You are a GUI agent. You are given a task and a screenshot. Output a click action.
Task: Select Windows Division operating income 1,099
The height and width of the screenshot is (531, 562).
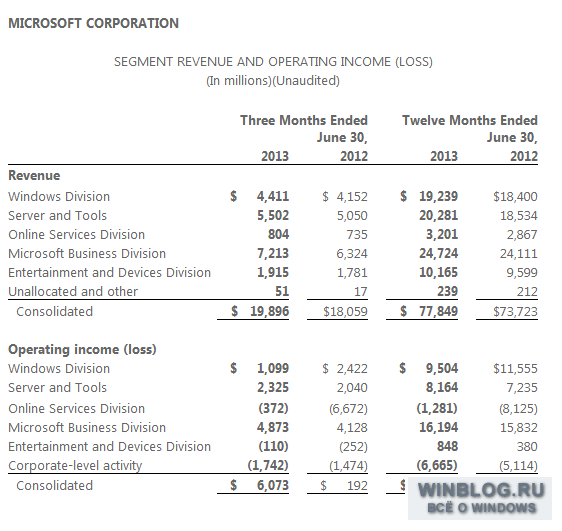coord(273,368)
